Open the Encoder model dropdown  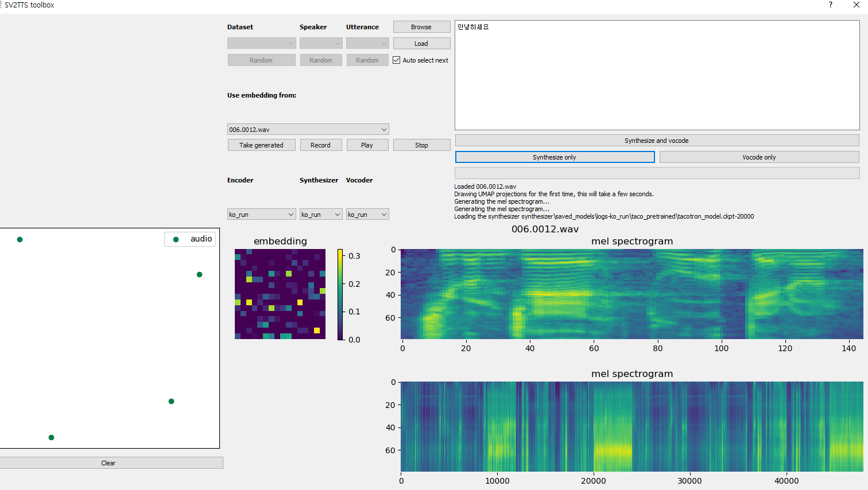(261, 213)
